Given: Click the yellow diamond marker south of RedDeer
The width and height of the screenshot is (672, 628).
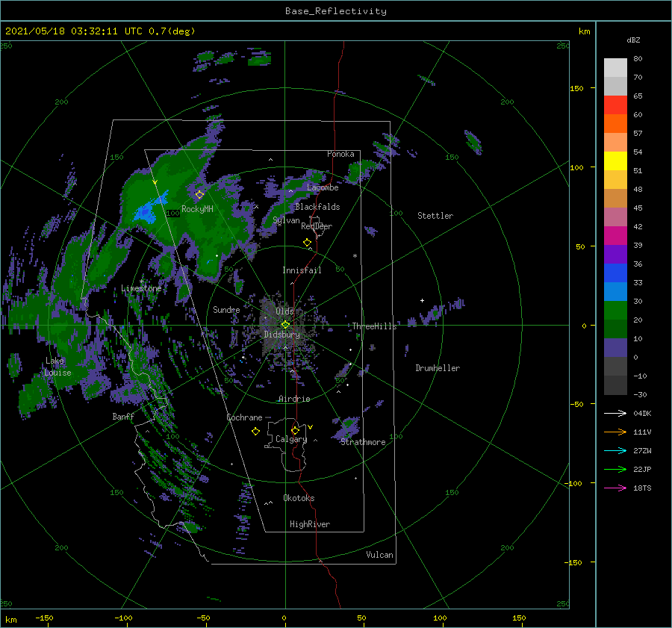Looking at the screenshot, I should point(307,243).
